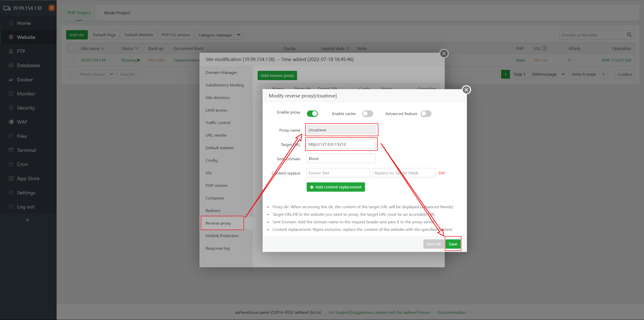Click Add content replacement button
The image size is (644, 320).
point(336,187)
